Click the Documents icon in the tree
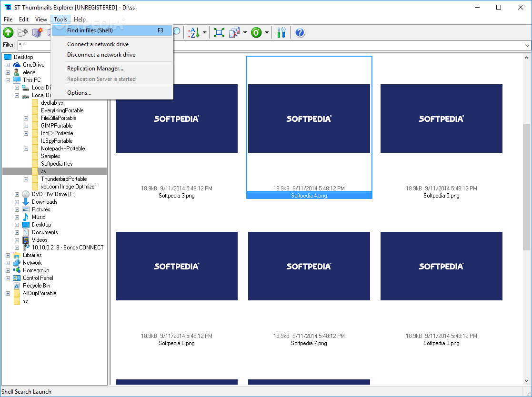 (26, 232)
